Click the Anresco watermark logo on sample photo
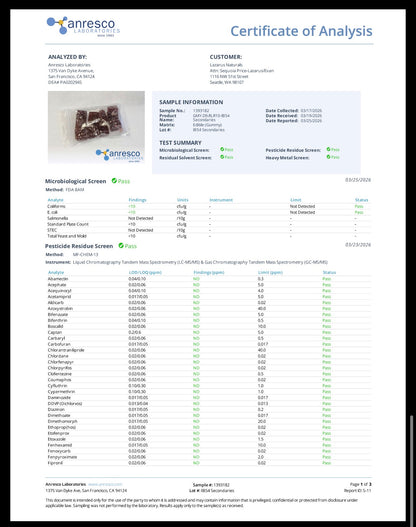 coord(120,155)
